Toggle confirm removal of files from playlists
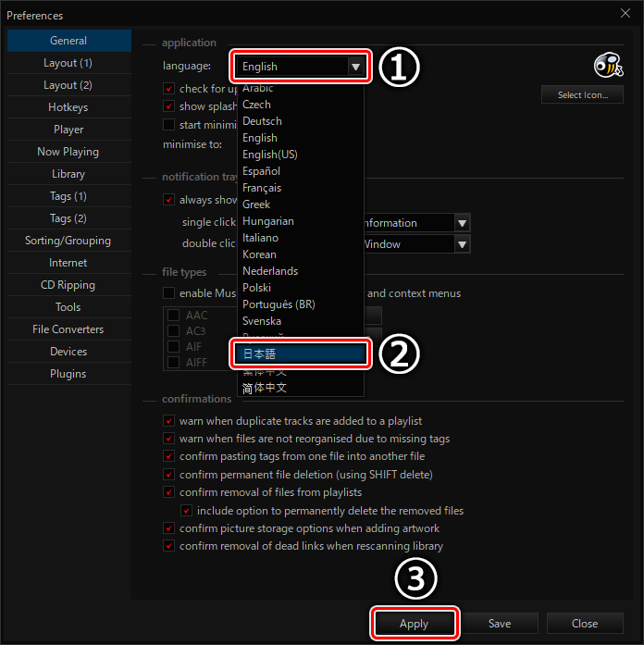644x645 pixels. (x=168, y=492)
